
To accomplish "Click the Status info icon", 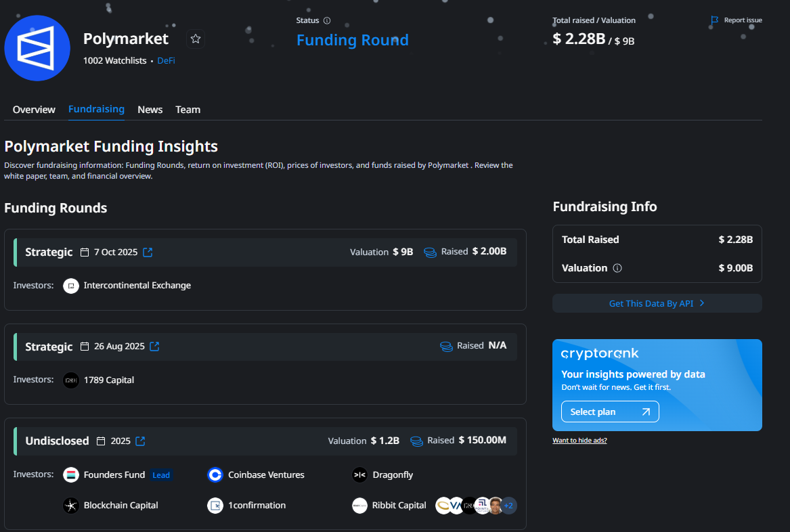I will click(327, 20).
